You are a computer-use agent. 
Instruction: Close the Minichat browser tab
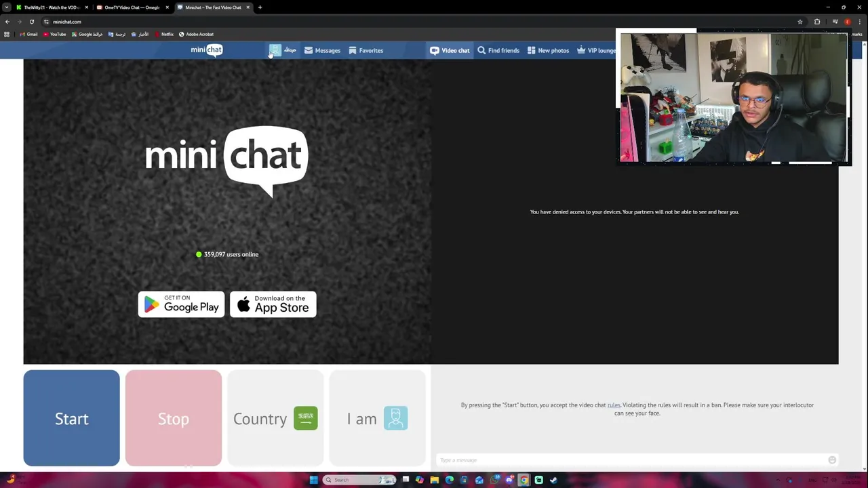[x=248, y=7]
